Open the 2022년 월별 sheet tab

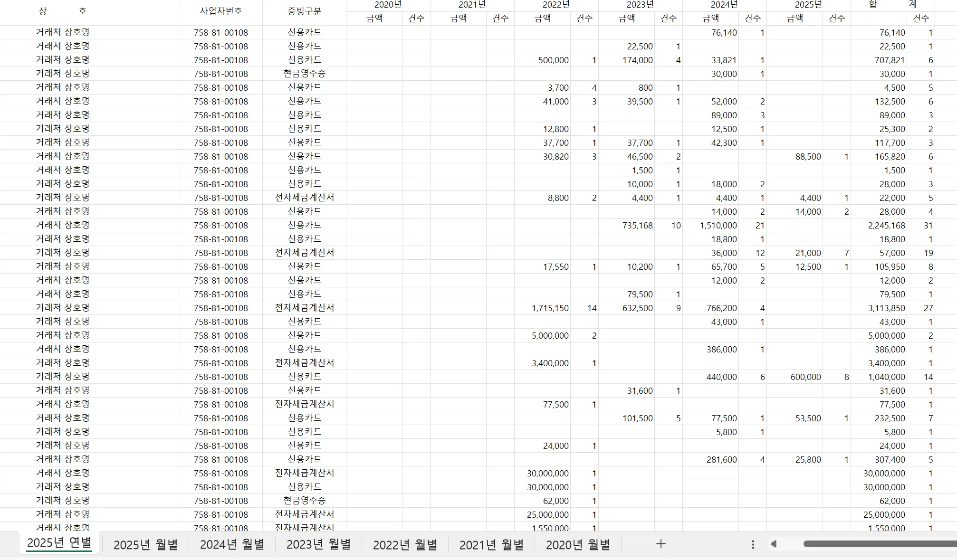click(x=405, y=545)
